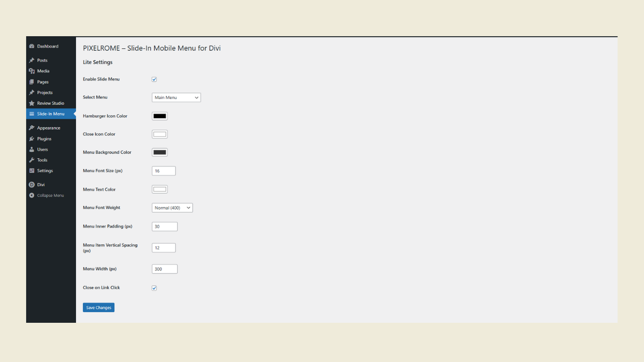Click the Pages icon in sidebar
The width and height of the screenshot is (644, 362).
click(x=33, y=81)
